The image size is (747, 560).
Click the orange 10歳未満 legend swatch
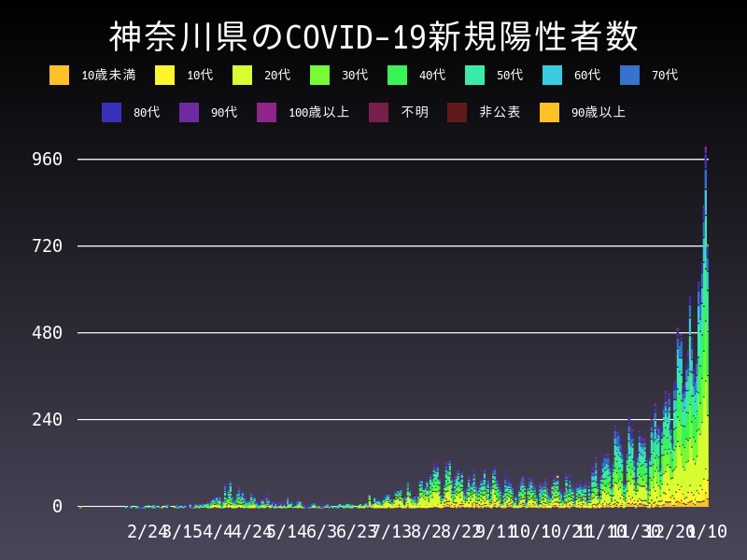click(60, 75)
